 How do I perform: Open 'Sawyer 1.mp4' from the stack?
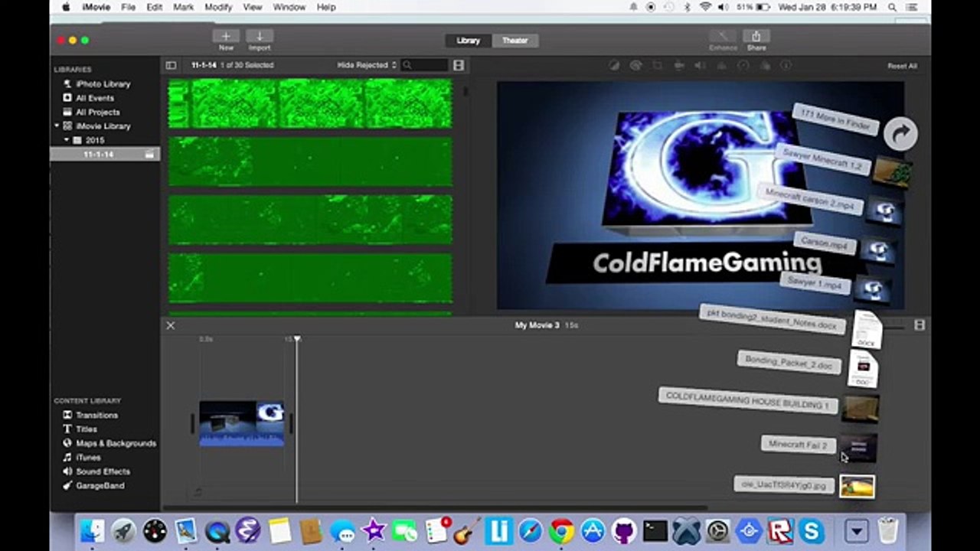pyautogui.click(x=815, y=283)
